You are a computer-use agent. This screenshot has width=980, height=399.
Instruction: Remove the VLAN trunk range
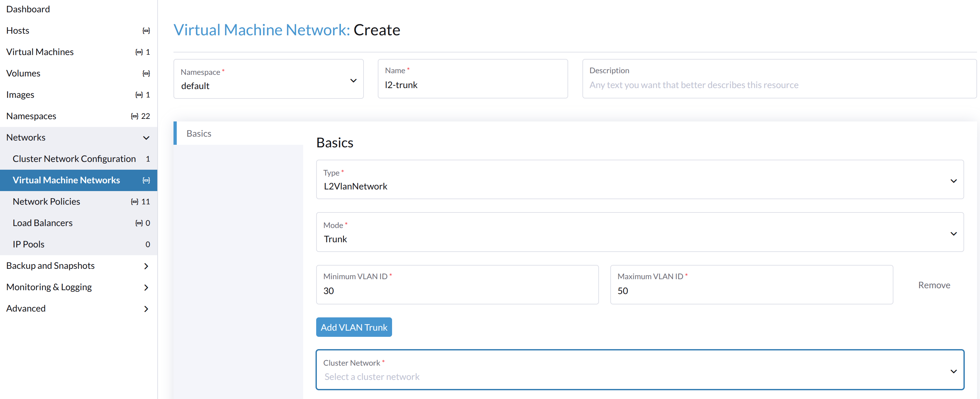click(934, 285)
